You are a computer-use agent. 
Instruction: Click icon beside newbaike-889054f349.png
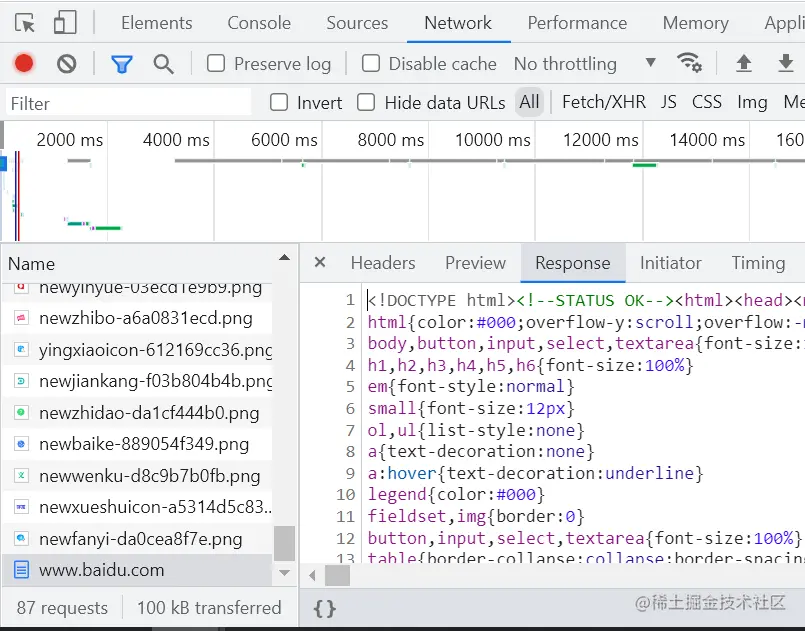21,444
